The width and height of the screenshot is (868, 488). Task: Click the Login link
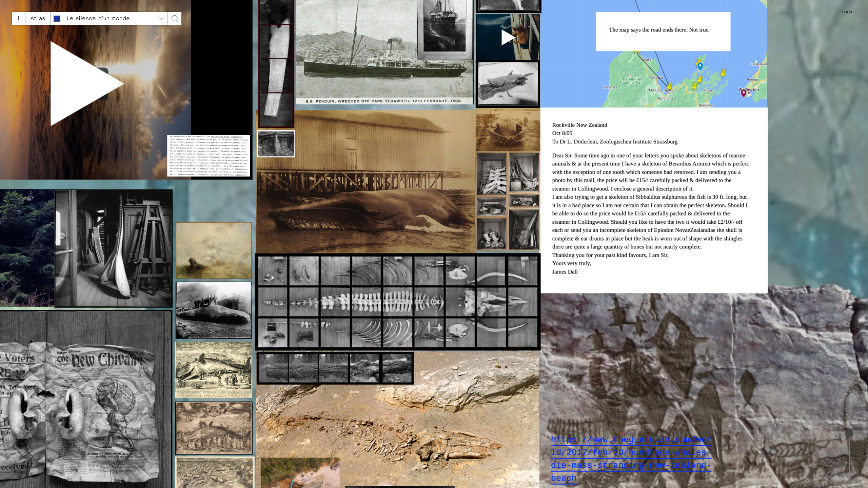(847, 12)
